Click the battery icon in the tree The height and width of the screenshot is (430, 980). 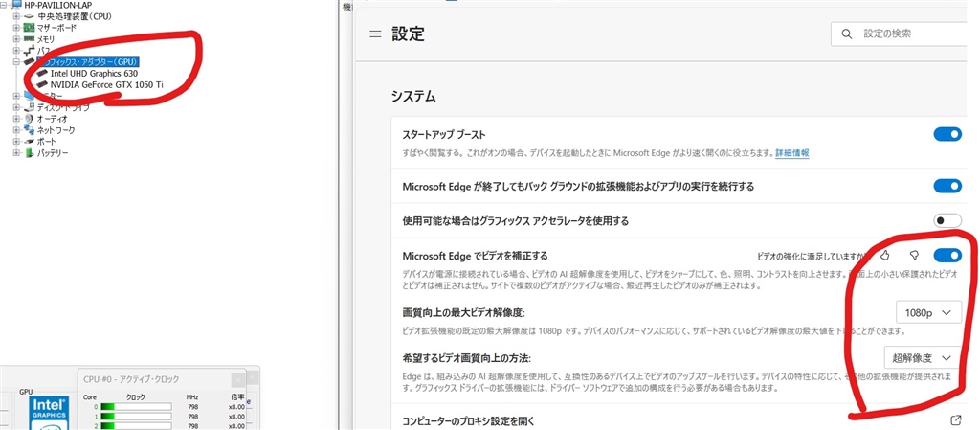pos(29,153)
